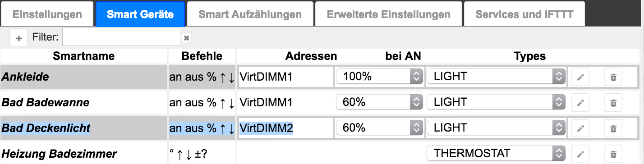This screenshot has width=644, height=164.
Task: Focus the Filter text field
Action: [x=121, y=37]
